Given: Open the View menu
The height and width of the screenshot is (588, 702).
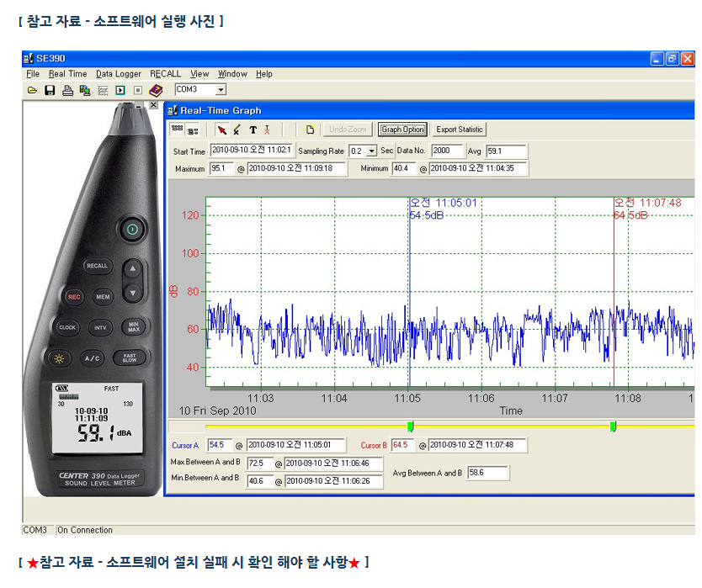Looking at the screenshot, I should coord(199,74).
